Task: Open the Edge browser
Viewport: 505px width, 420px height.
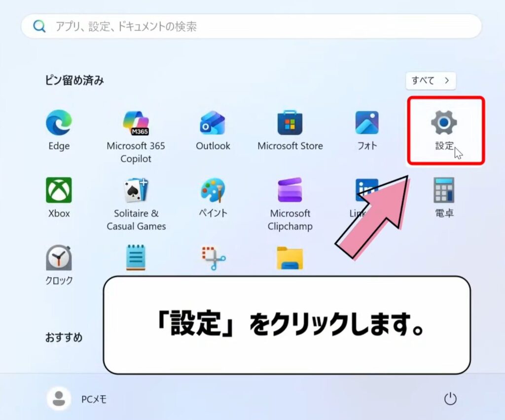Action: (x=58, y=123)
